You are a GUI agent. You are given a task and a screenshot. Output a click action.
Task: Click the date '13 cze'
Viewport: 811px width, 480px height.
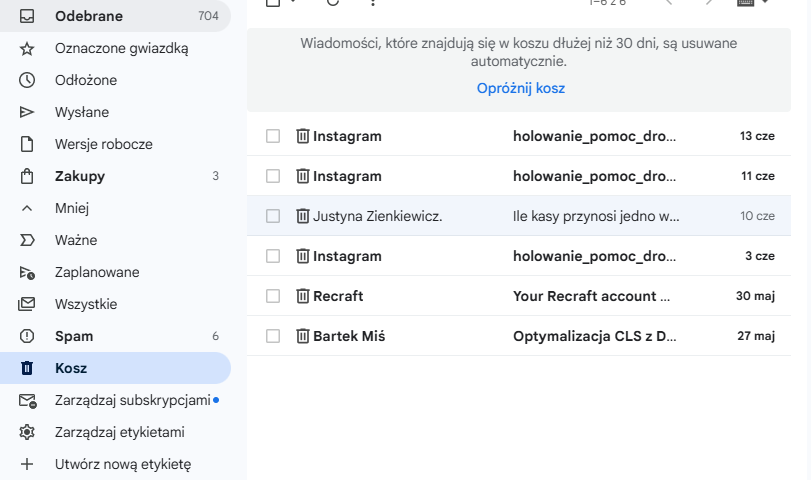click(757, 136)
